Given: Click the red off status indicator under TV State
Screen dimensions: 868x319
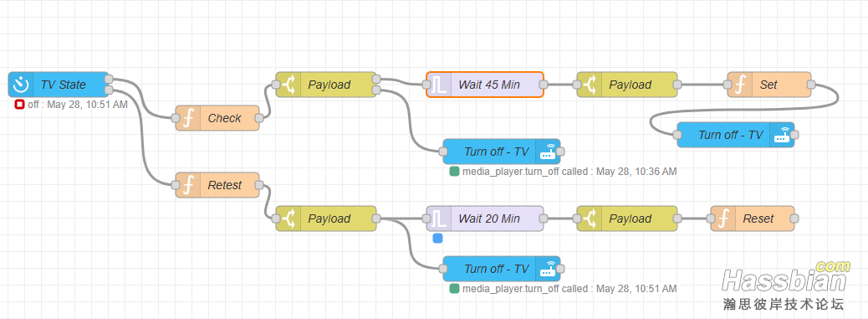Looking at the screenshot, I should [x=19, y=104].
